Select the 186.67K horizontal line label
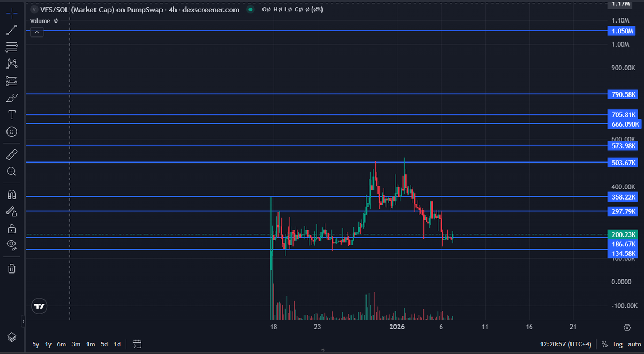This screenshot has width=644, height=354. (623, 244)
